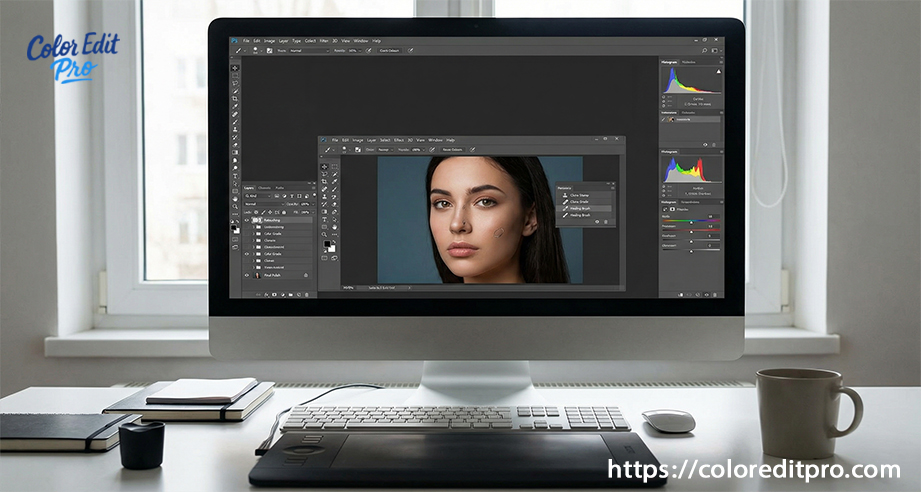921x492 pixels.
Task: Toggle visibility of the Retouching layer
Action: (247, 220)
